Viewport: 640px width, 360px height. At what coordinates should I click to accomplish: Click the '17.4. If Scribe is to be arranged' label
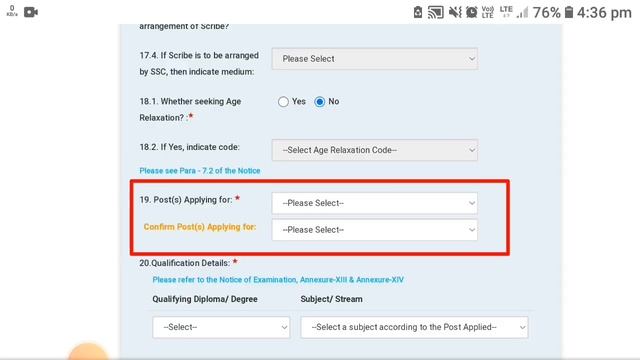point(199,64)
